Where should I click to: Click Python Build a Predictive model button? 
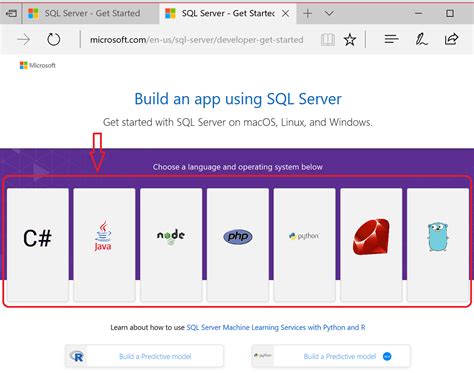tap(331, 356)
